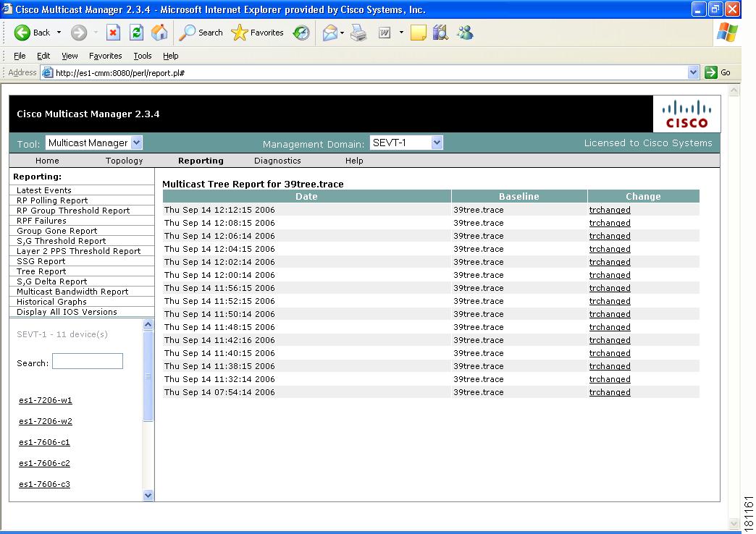Expand the Edit button dropdown arrow
Image resolution: width=756 pixels, height=534 pixels.
[401, 33]
